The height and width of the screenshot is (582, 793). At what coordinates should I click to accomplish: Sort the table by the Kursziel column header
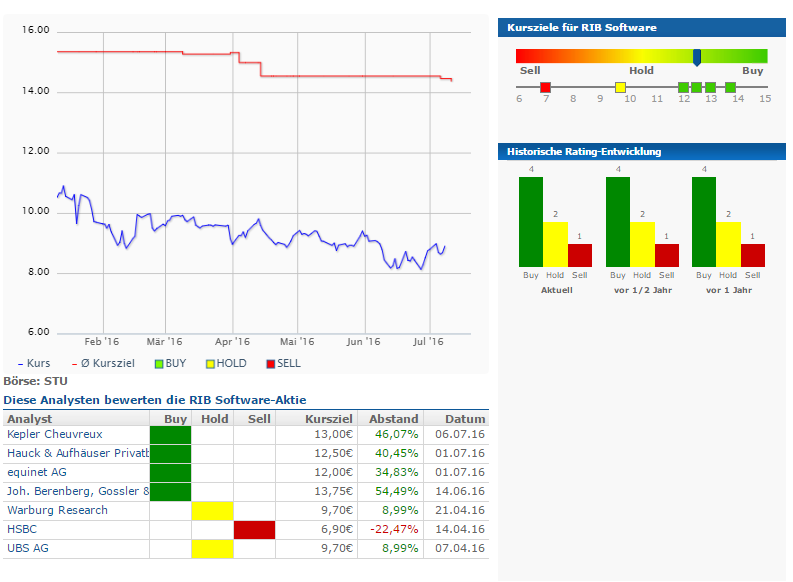[329, 419]
